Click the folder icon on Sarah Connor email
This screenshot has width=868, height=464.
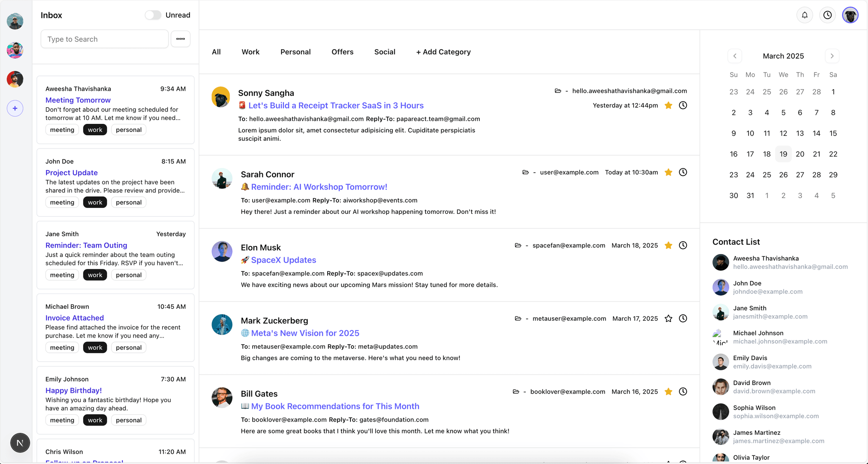[526, 172]
